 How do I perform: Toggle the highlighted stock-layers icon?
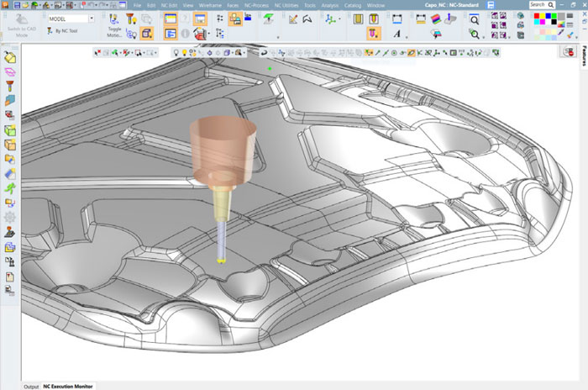tap(235, 18)
